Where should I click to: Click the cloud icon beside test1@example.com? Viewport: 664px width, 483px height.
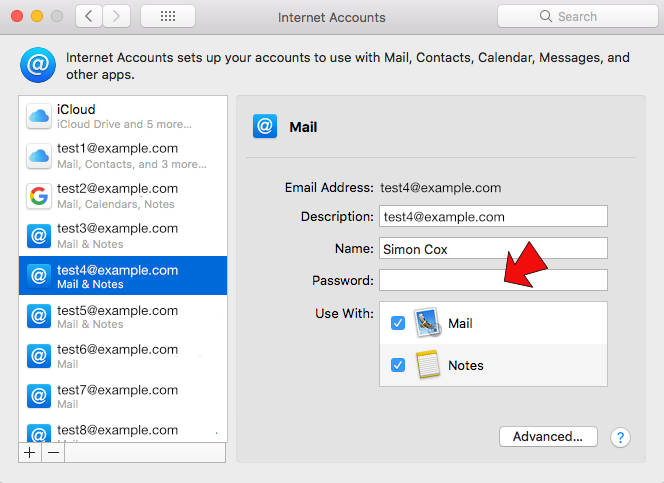(x=39, y=156)
